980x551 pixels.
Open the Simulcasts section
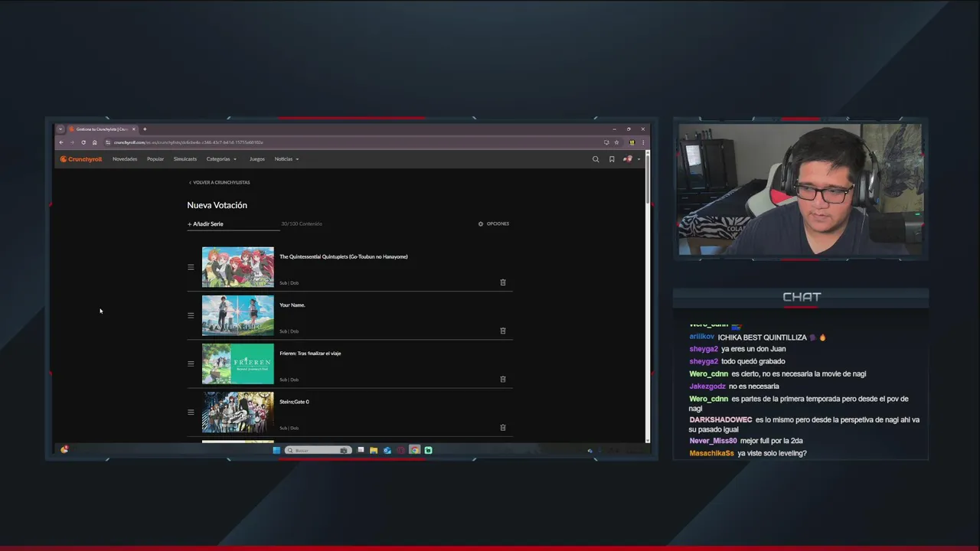point(185,159)
